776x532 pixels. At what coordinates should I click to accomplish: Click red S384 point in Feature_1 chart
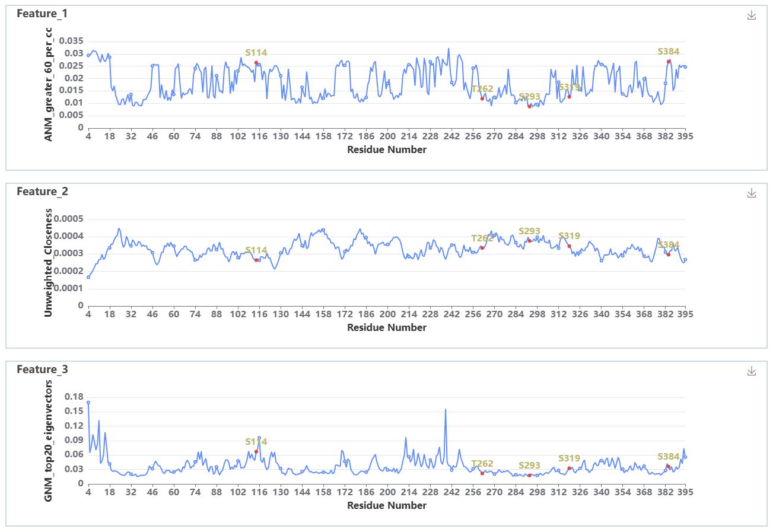[x=669, y=62]
